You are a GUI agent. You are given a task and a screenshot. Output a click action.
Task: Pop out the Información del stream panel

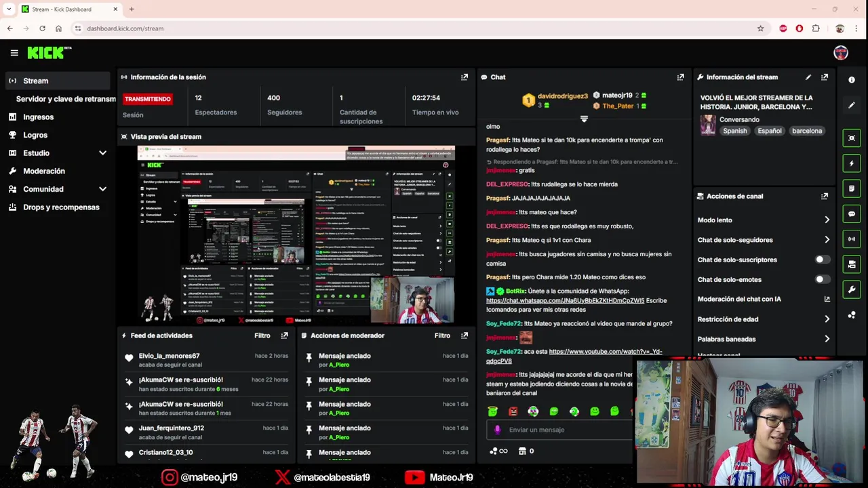click(825, 77)
